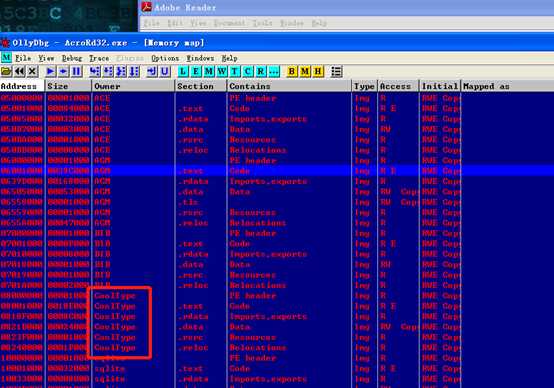Click the Open file toolbar icon
This screenshot has height=388, width=554.
pyautogui.click(x=6, y=72)
